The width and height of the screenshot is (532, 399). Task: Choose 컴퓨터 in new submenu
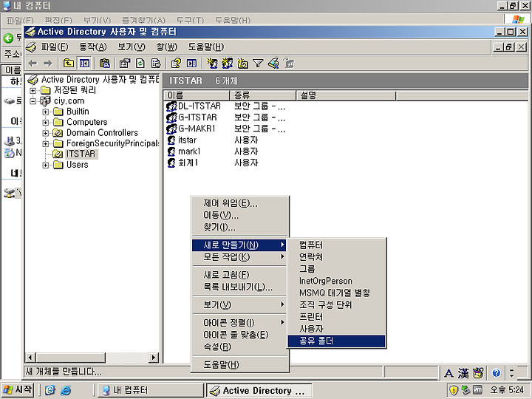coord(337,245)
